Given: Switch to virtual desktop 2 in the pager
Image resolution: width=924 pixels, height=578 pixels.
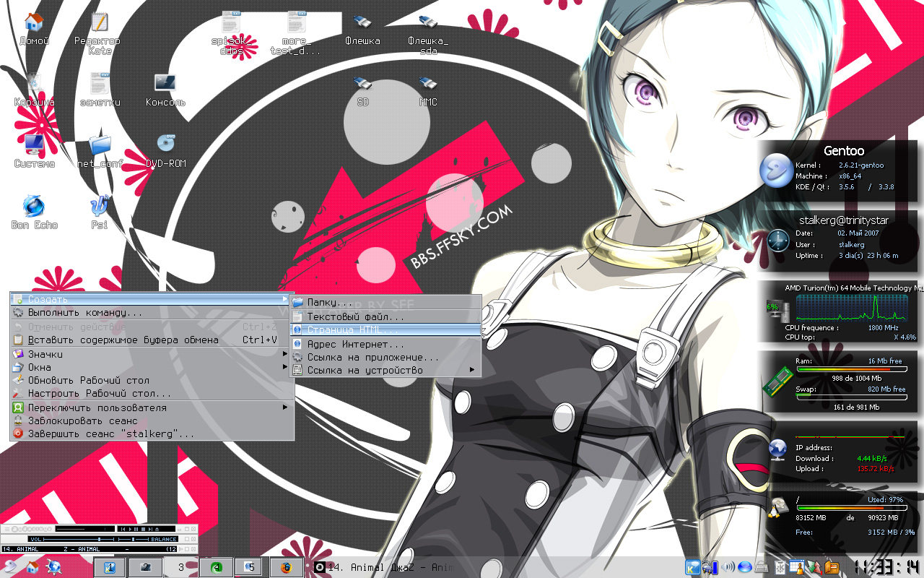Looking at the screenshot, I should click(x=146, y=567).
